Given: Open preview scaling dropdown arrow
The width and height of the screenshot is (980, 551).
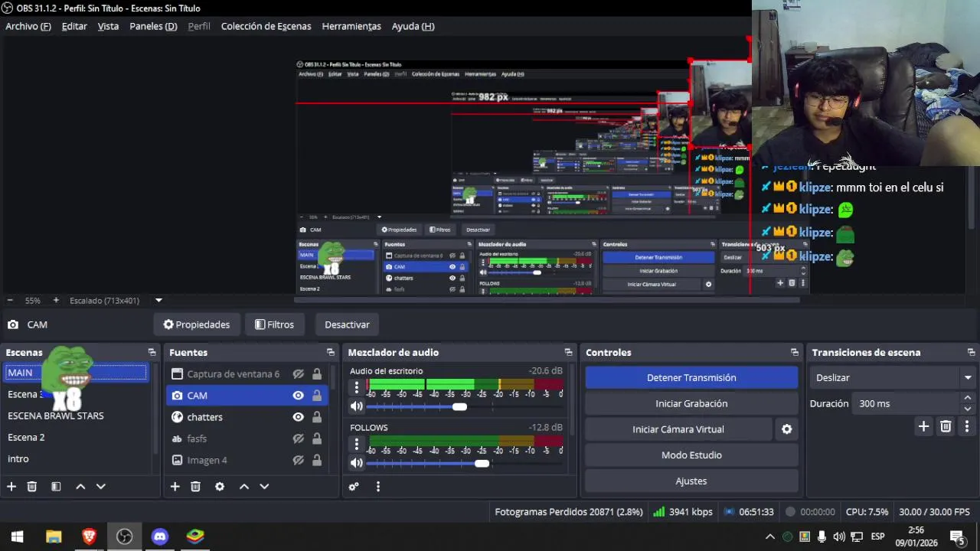Looking at the screenshot, I should click(158, 301).
